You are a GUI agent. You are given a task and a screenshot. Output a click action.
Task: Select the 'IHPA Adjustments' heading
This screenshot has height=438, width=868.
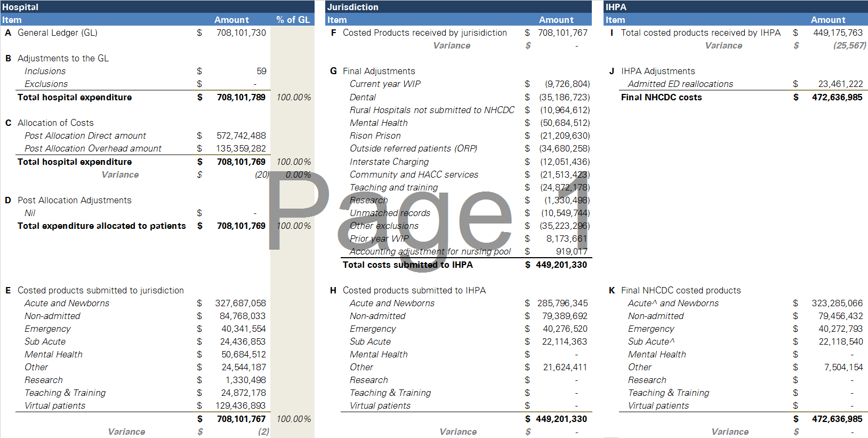(658, 71)
